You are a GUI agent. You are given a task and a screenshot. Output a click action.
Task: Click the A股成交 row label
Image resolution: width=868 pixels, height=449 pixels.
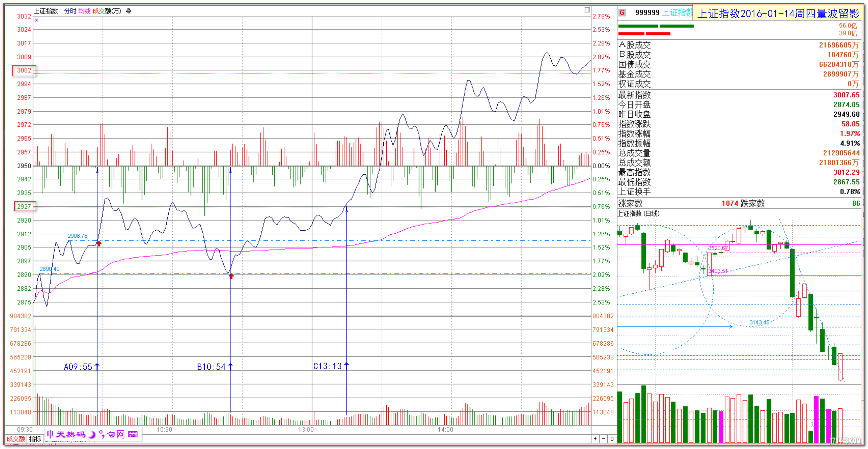coord(634,45)
